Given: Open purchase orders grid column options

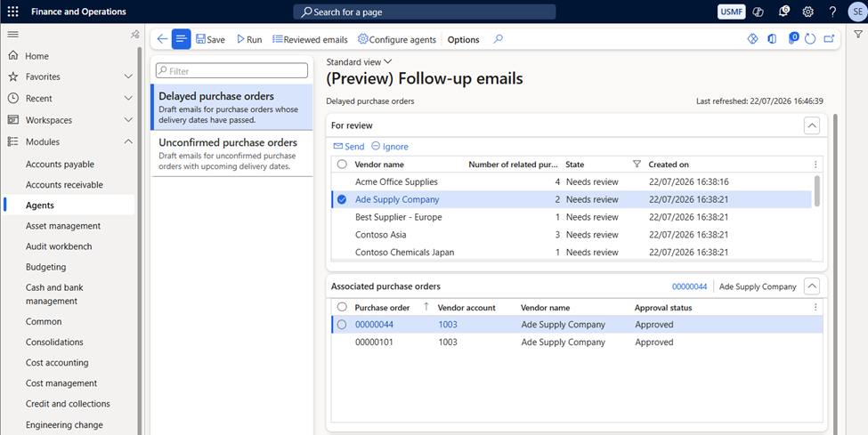Looking at the screenshot, I should (x=815, y=307).
